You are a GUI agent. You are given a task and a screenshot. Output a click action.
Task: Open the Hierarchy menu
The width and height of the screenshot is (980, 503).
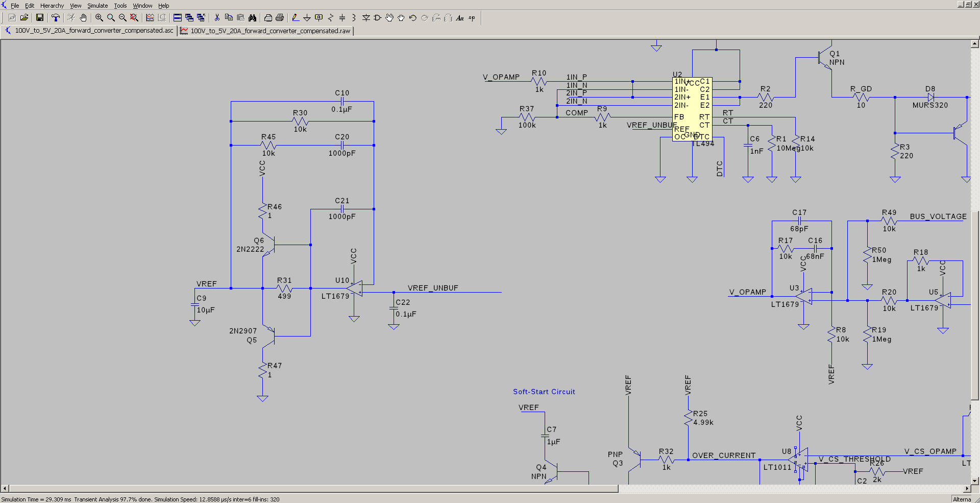pos(52,6)
